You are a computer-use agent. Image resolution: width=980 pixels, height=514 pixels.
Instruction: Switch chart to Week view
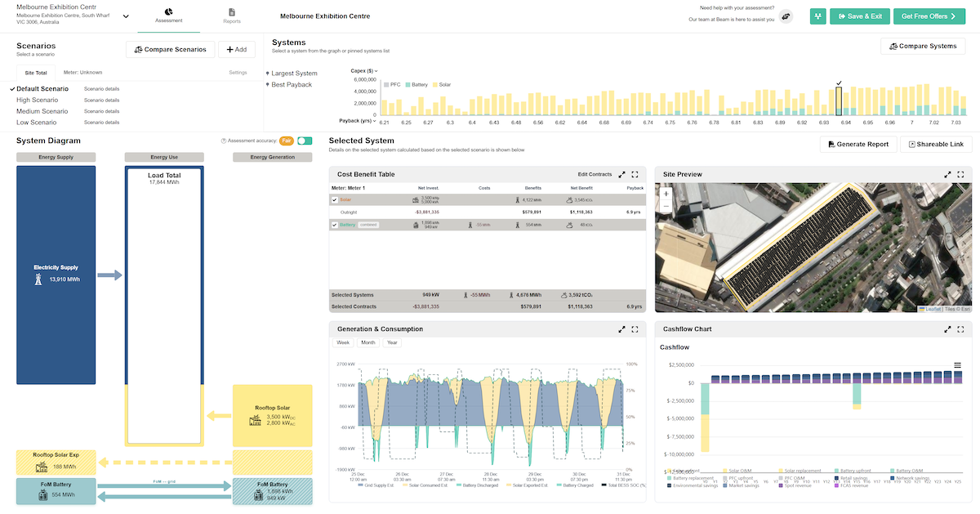pos(343,343)
